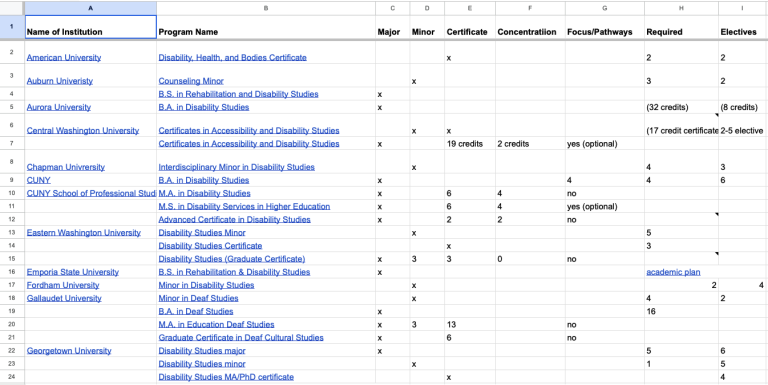Open Gallaudet University link
Screen dimensions: 768x385
pos(64,298)
